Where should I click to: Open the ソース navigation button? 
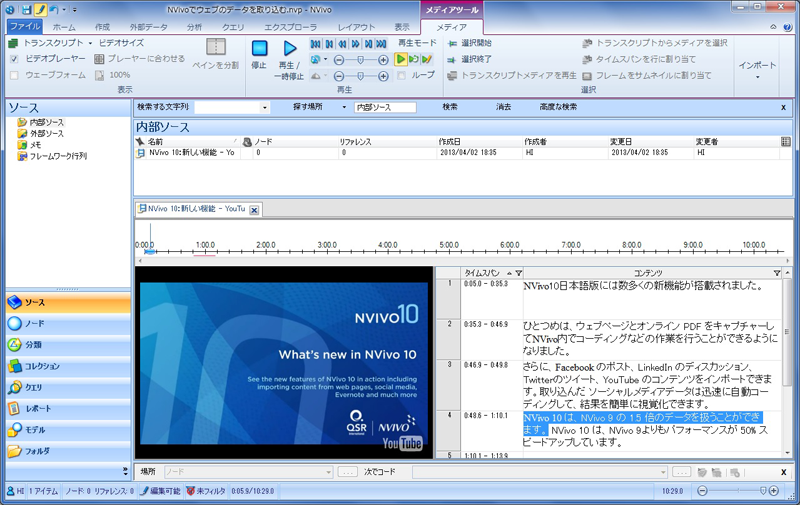click(x=68, y=302)
